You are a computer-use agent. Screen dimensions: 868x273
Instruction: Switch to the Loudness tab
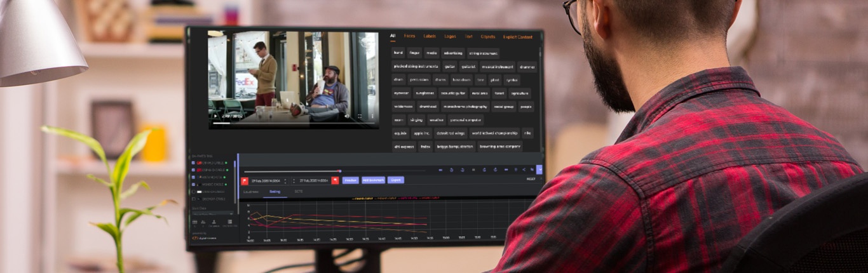point(250,191)
